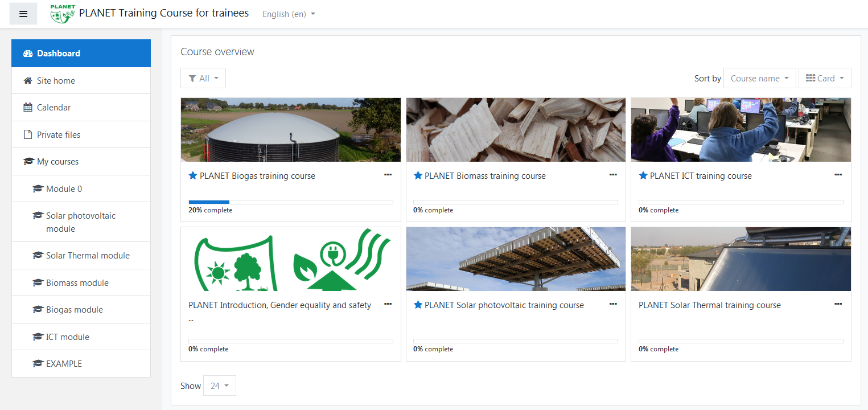Click the star icon on Biogas course
Image resolution: width=868 pixels, height=410 pixels.
(192, 176)
